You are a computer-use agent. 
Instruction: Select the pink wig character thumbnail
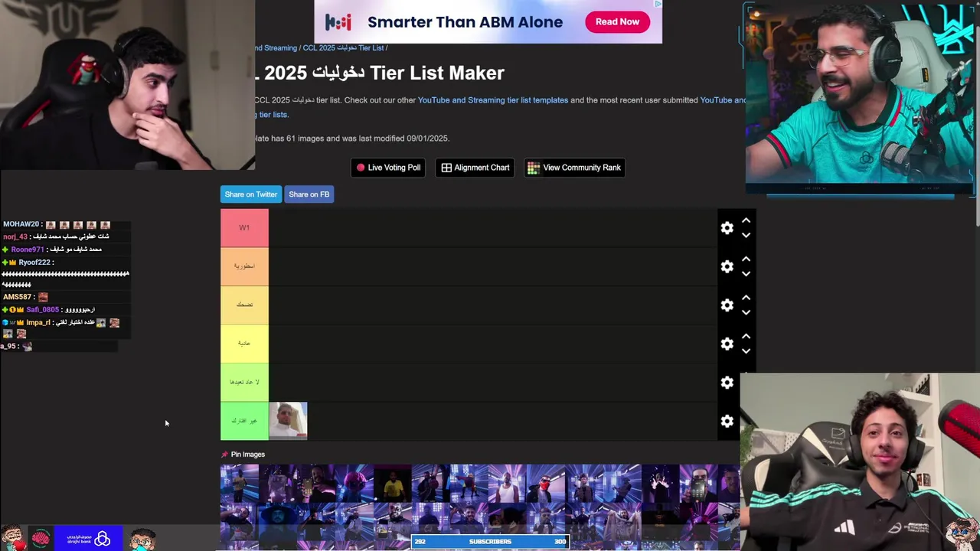pyautogui.click(x=354, y=484)
